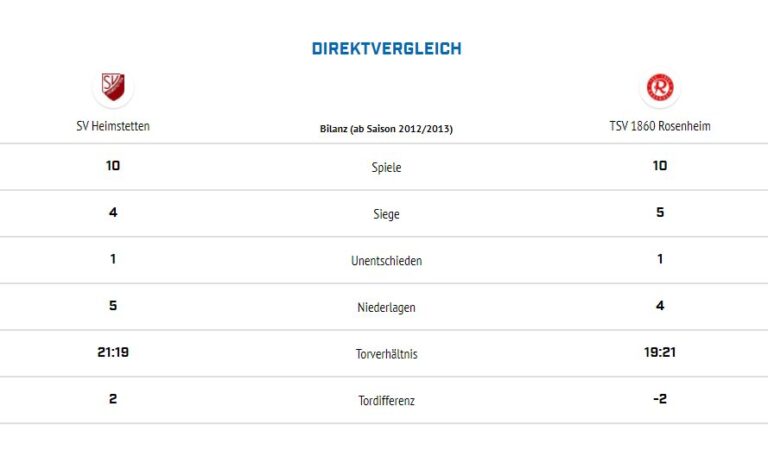
Task: Click TSV 1860 Rosenheim's goal ratio 19:21
Action: [x=660, y=352]
